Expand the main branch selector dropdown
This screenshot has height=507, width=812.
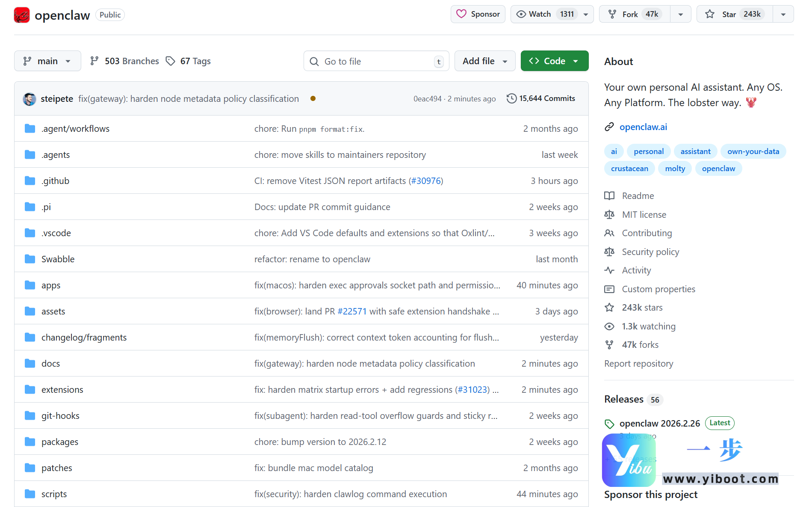click(47, 61)
